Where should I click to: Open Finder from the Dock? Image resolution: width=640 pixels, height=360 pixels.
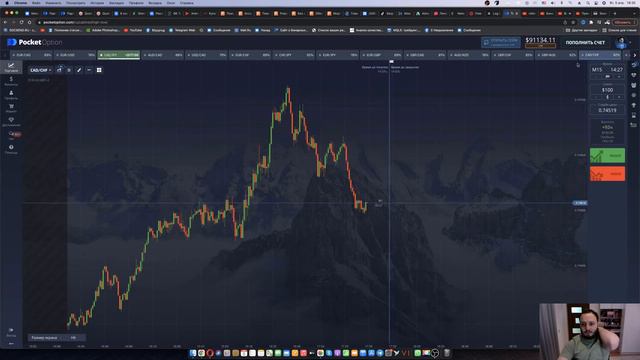[193, 353]
